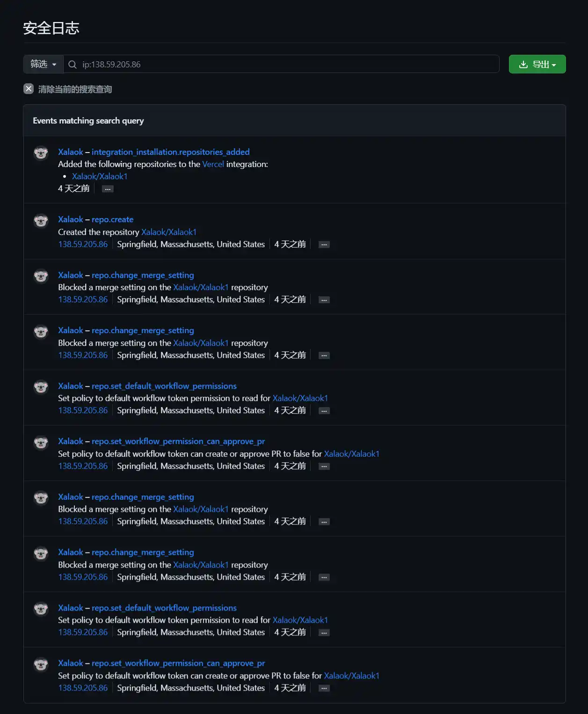
Task: Click the Xalaok username link in the first event
Action: click(x=70, y=152)
